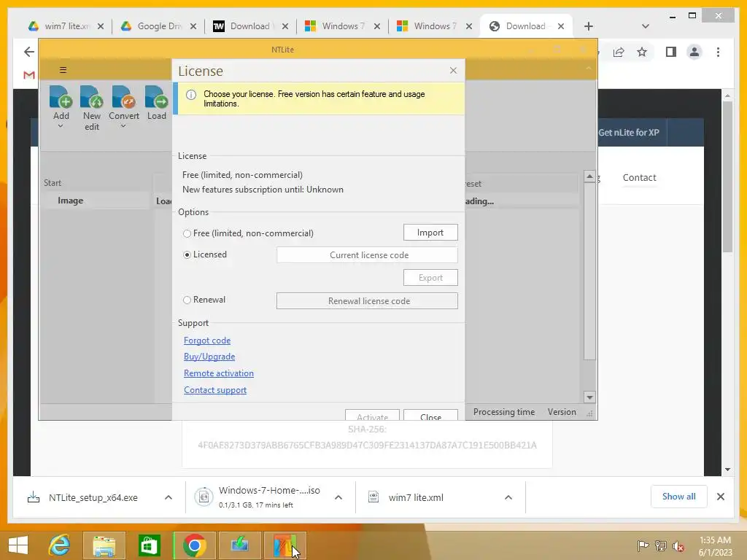
Task: Click the network tray icon
Action: pyautogui.click(x=660, y=545)
